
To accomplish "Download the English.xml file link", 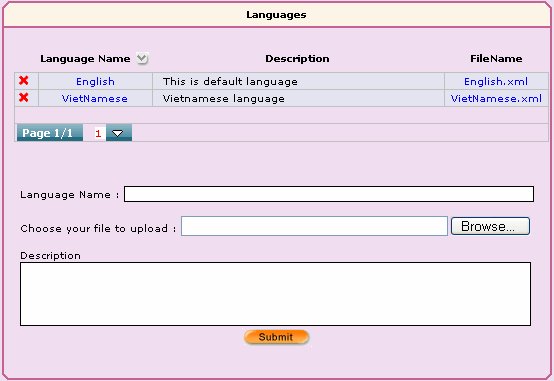I will click(496, 82).
